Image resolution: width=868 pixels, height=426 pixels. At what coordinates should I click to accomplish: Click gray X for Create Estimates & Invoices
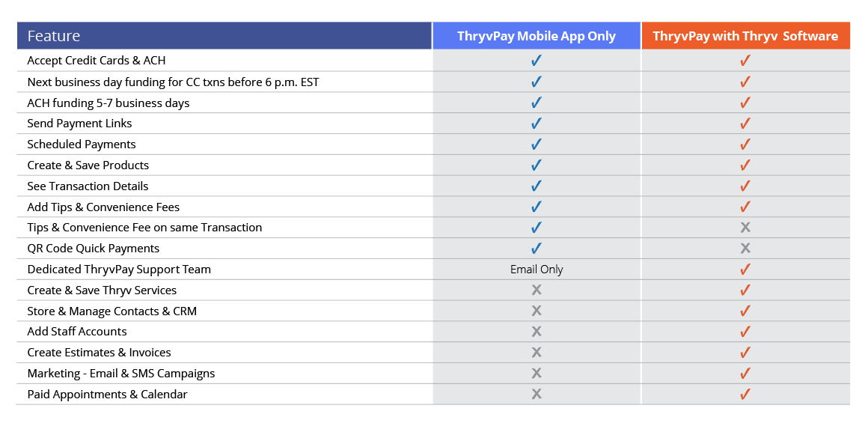click(x=536, y=353)
